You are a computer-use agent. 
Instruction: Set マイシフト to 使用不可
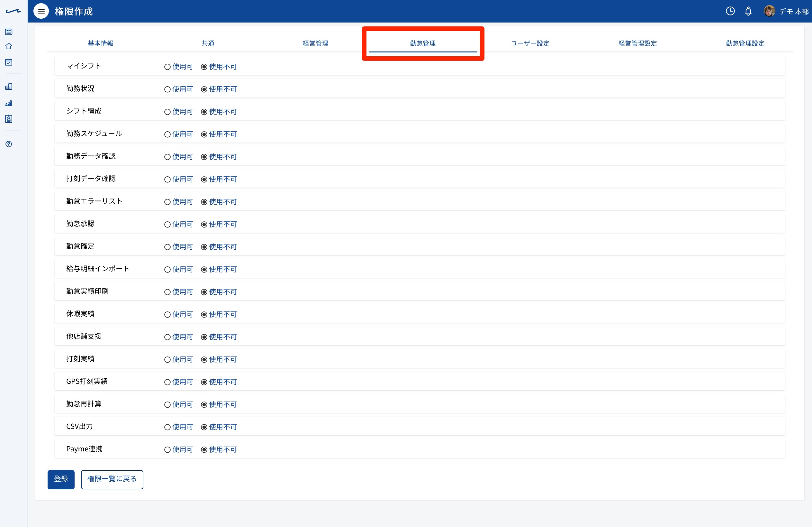click(x=204, y=67)
